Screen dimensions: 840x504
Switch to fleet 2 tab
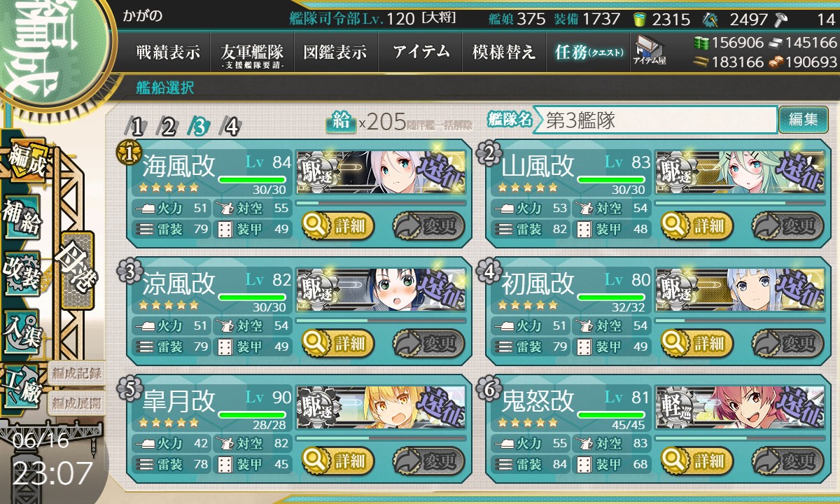[168, 126]
